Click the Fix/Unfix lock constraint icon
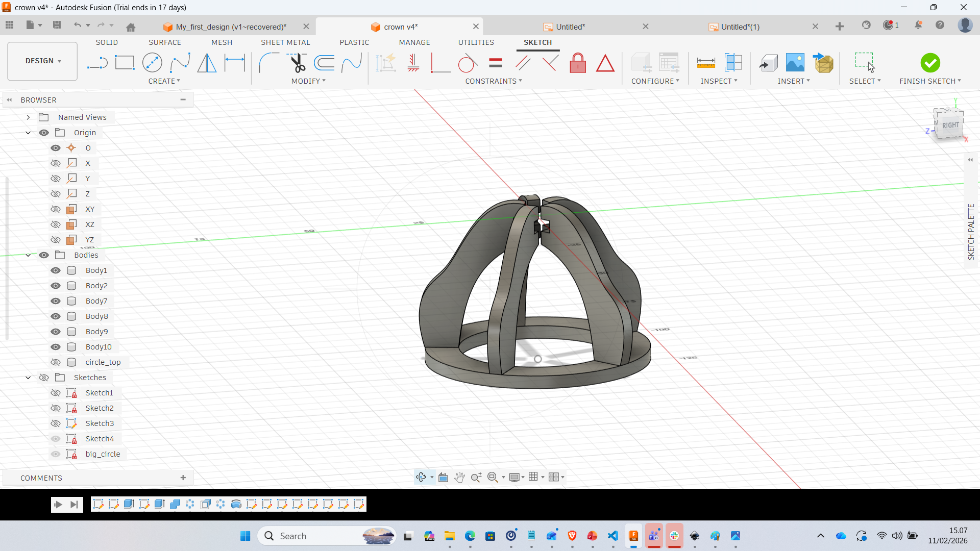 click(x=578, y=63)
